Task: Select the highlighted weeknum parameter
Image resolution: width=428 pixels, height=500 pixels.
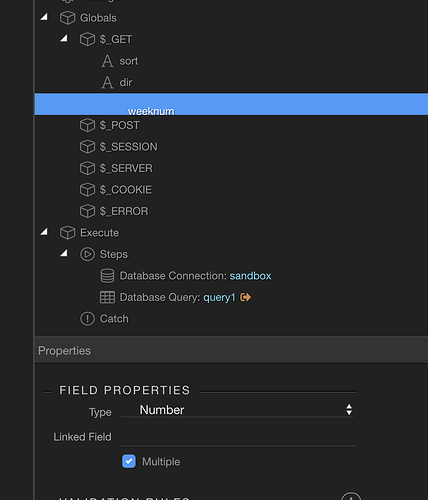Action: (x=231, y=104)
